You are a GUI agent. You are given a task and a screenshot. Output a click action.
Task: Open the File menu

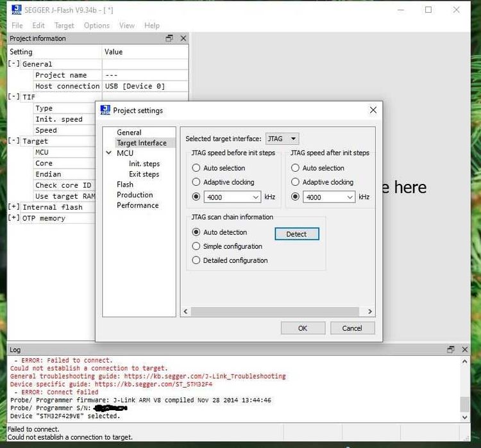(x=17, y=26)
